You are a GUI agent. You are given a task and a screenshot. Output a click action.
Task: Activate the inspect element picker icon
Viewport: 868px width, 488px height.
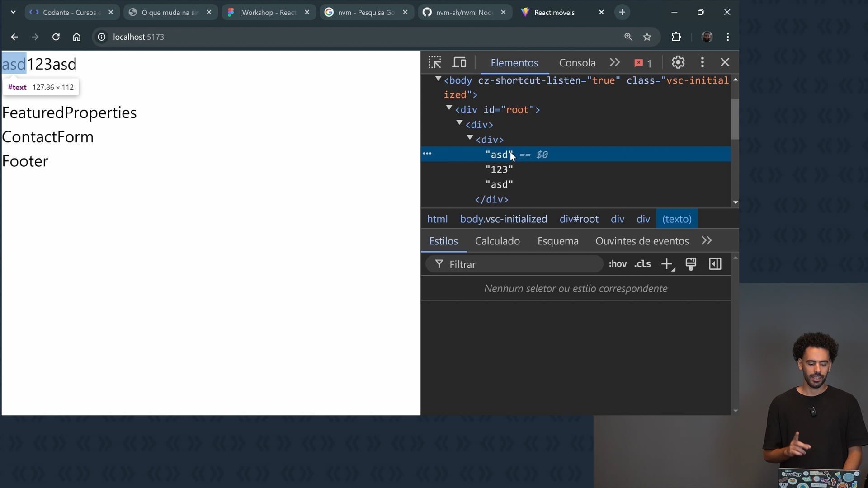[435, 62]
